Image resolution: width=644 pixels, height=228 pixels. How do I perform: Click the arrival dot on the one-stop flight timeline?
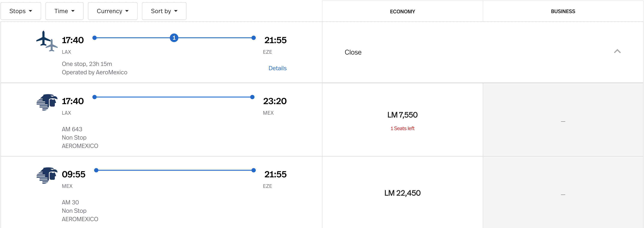253,38
